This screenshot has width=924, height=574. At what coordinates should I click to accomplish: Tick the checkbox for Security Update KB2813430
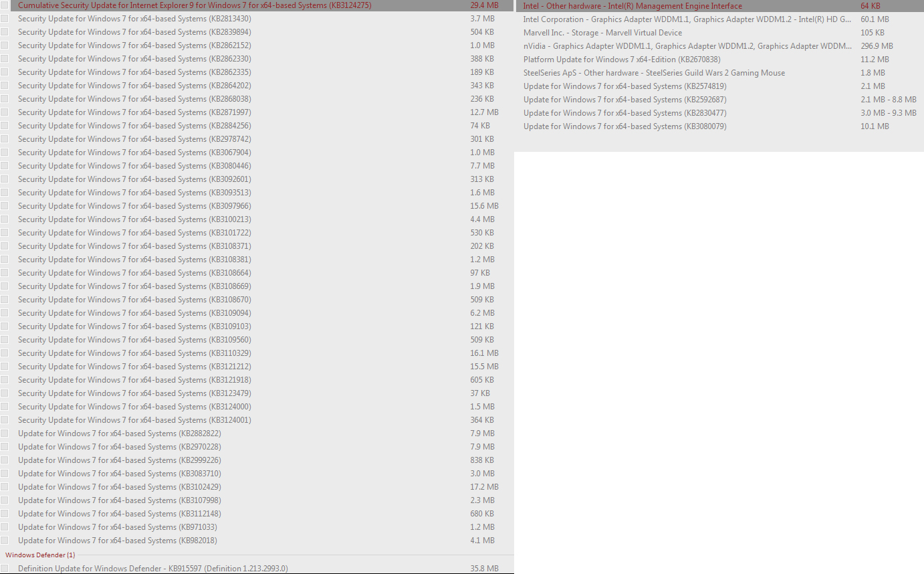pos(5,19)
